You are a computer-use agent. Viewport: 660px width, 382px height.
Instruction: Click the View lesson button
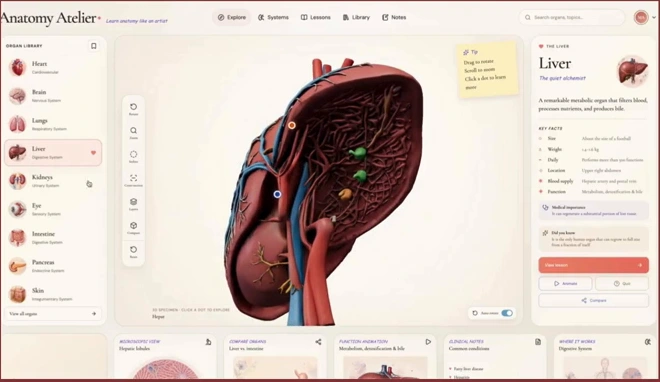[593, 265]
